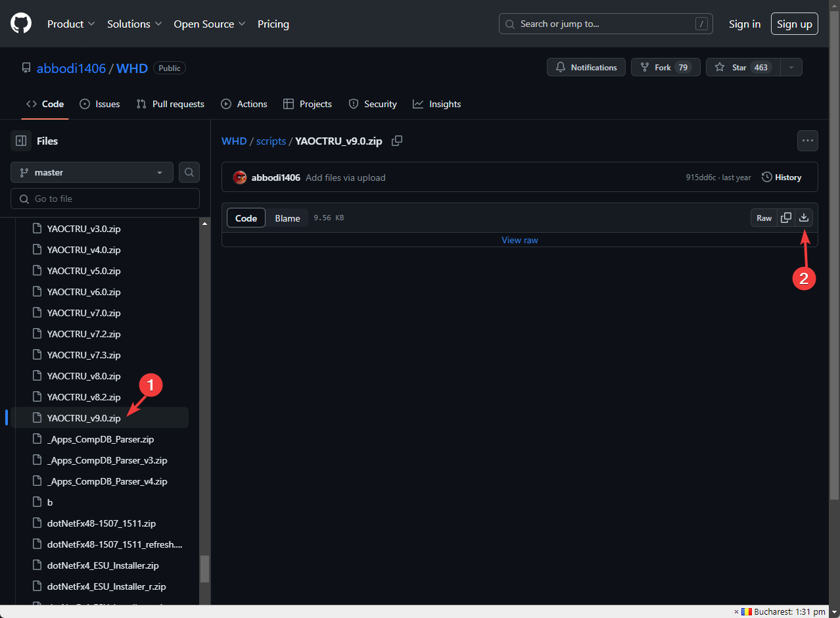This screenshot has width=840, height=618.
Task: View file History
Action: (x=782, y=178)
